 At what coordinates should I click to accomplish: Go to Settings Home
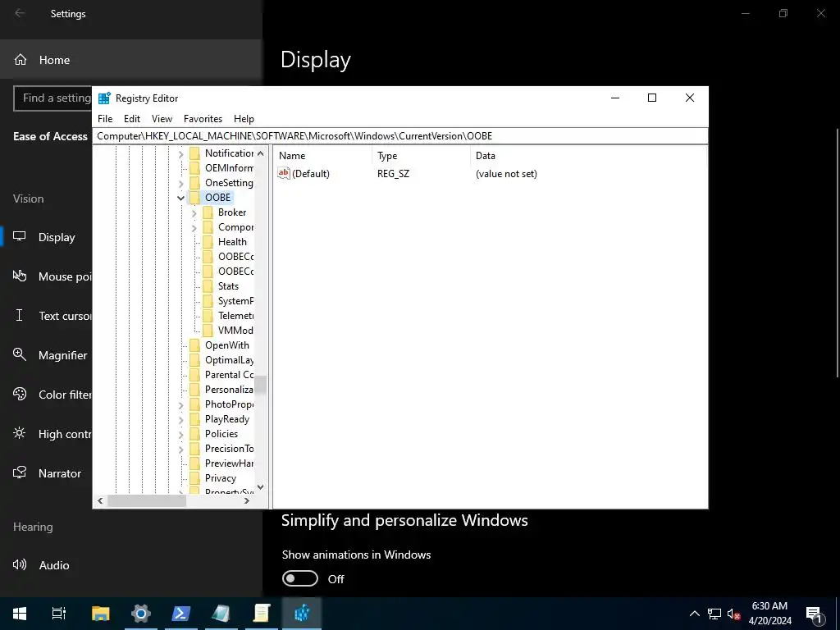131,59
